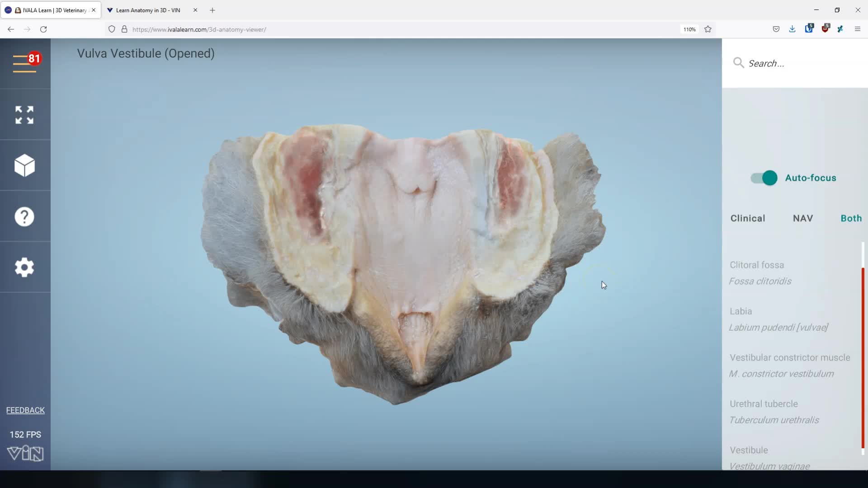Open the FEEDBACK link

click(x=25, y=410)
